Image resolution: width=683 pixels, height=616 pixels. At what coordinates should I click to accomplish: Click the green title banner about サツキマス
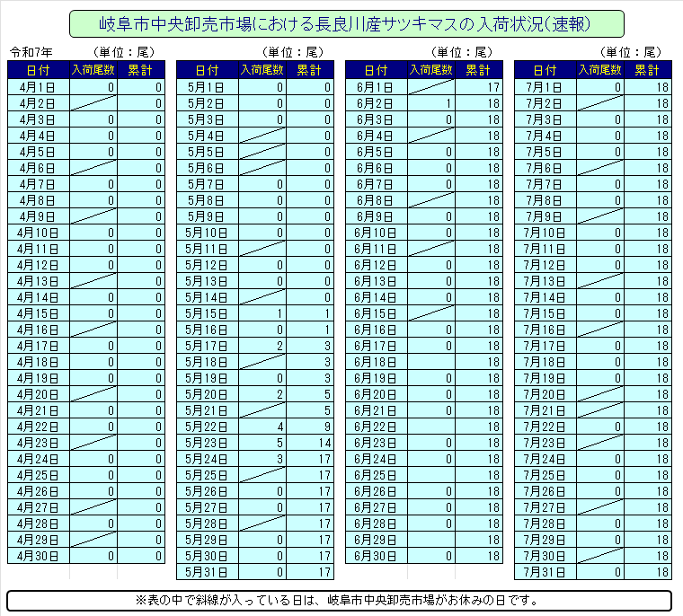pos(346,23)
